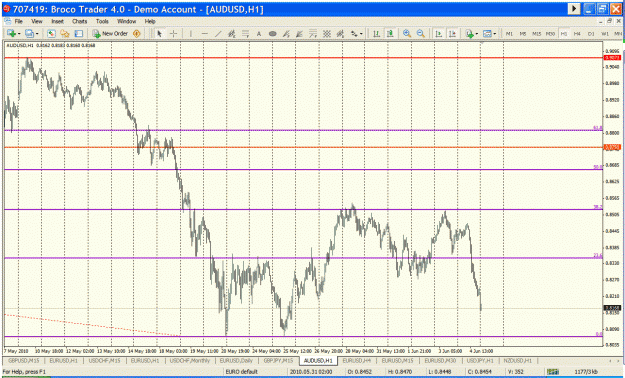Switch timeframe to D1
Image resolution: width=625 pixels, height=378 pixels.
[591, 34]
